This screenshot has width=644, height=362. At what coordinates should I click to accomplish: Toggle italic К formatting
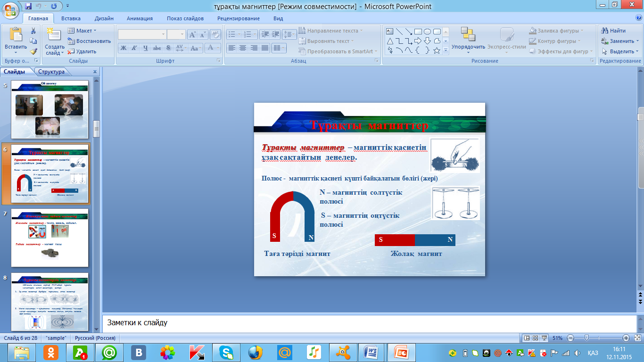point(134,48)
